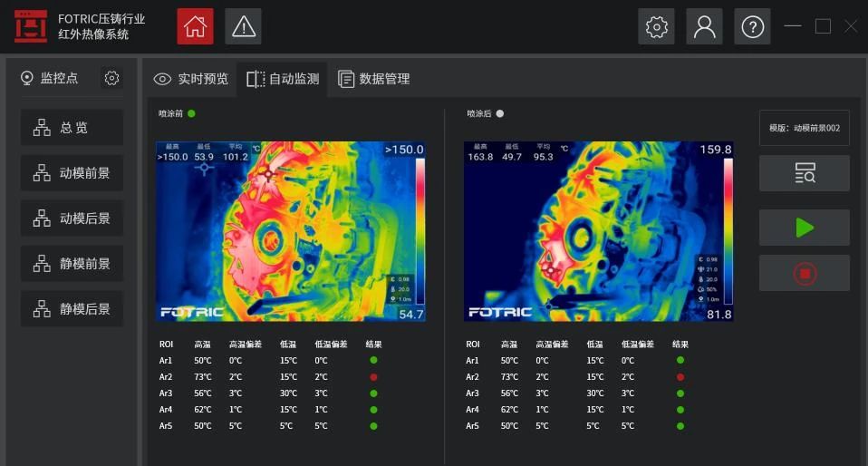The image size is (868, 466).
Task: Click right table Ar1 result green dot
Action: click(680, 360)
